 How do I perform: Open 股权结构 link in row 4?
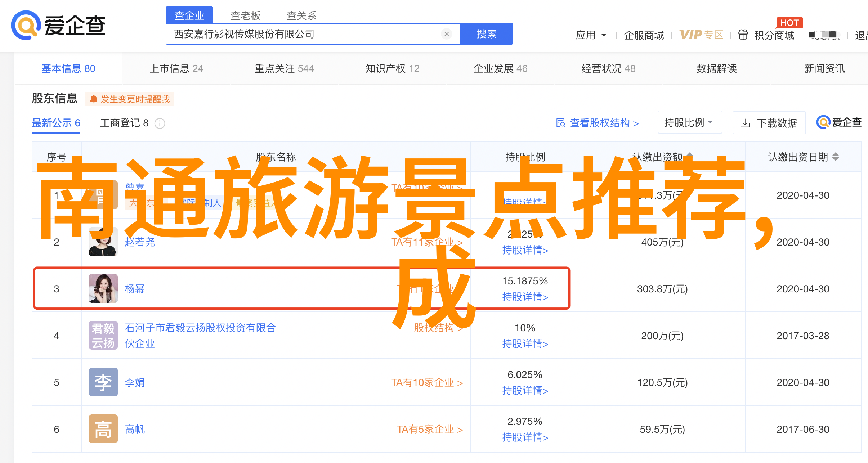tap(438, 328)
